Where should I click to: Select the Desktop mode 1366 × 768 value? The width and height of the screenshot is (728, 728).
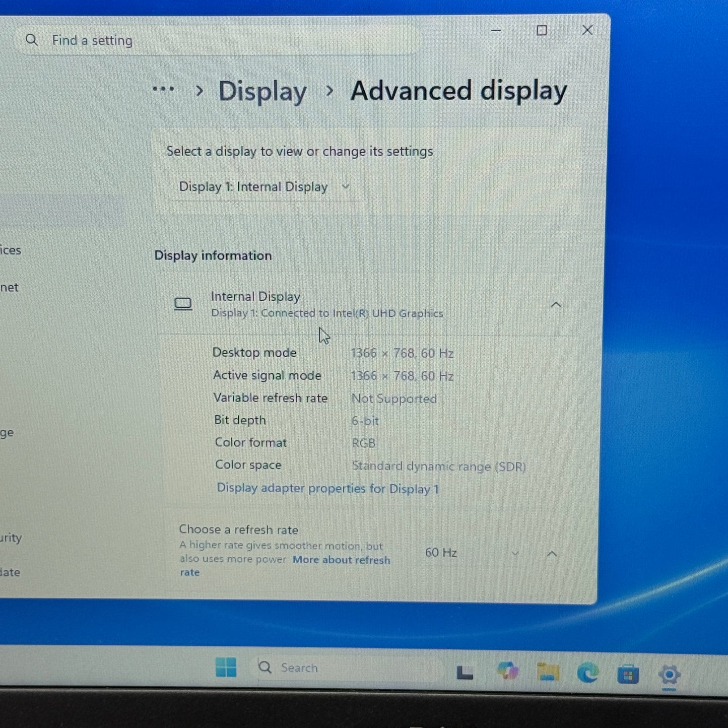coord(402,353)
